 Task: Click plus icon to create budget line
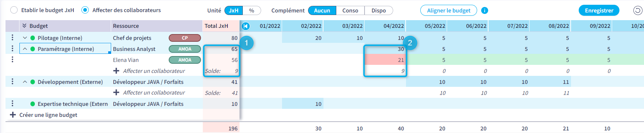point(13,115)
